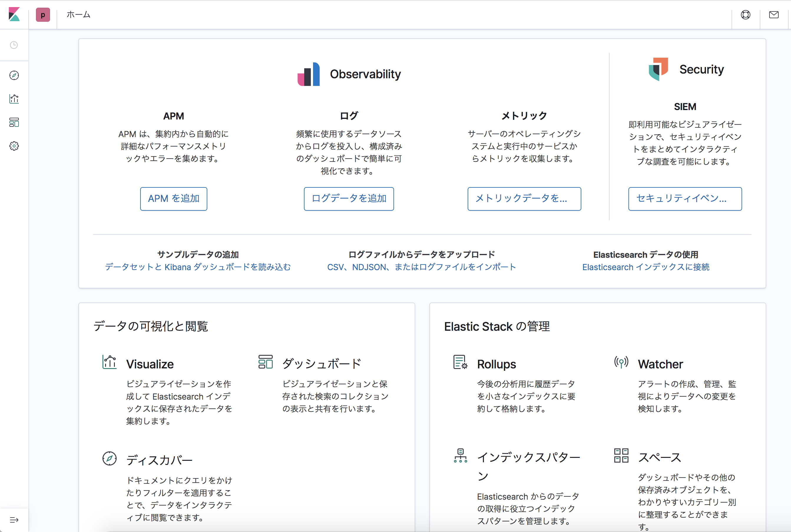Open recently viewed clock icon in sidebar
This screenshot has height=532, width=791.
click(x=14, y=45)
